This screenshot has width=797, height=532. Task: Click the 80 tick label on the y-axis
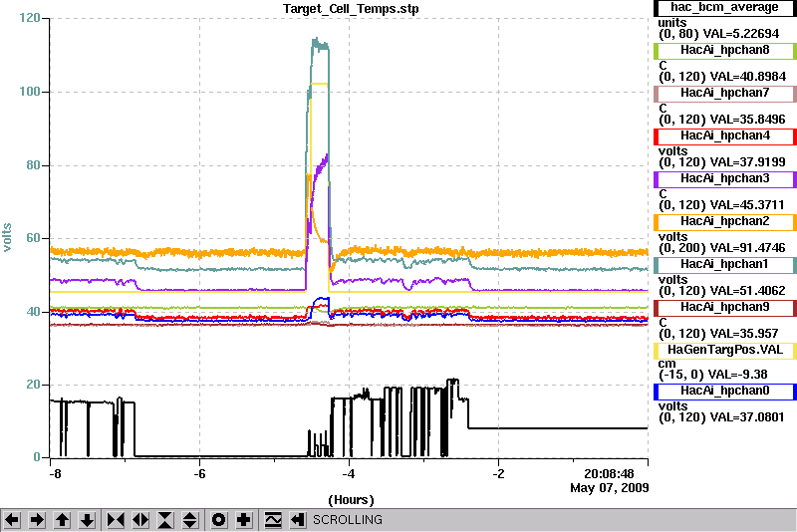(33, 165)
